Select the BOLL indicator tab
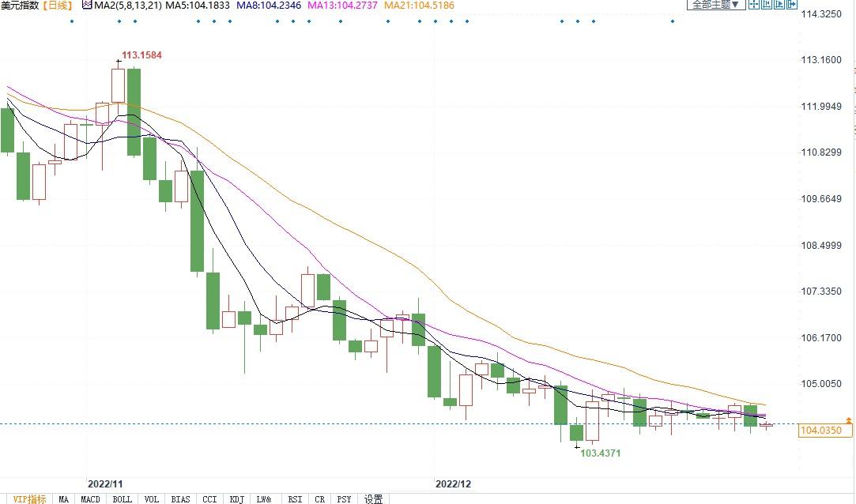The image size is (856, 504). point(122,498)
